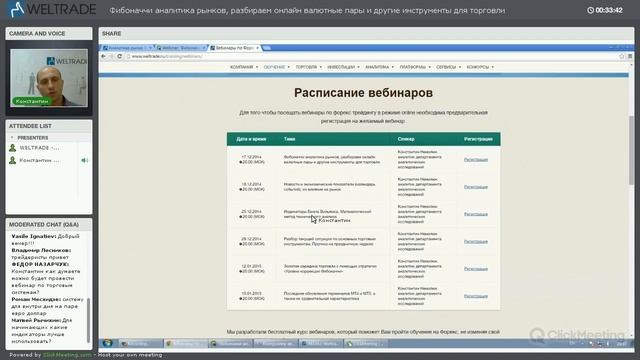This screenshot has height=360, width=640.
Task: Click the Регистрация link for 25.12.2014 webinar
Action: coord(476,214)
